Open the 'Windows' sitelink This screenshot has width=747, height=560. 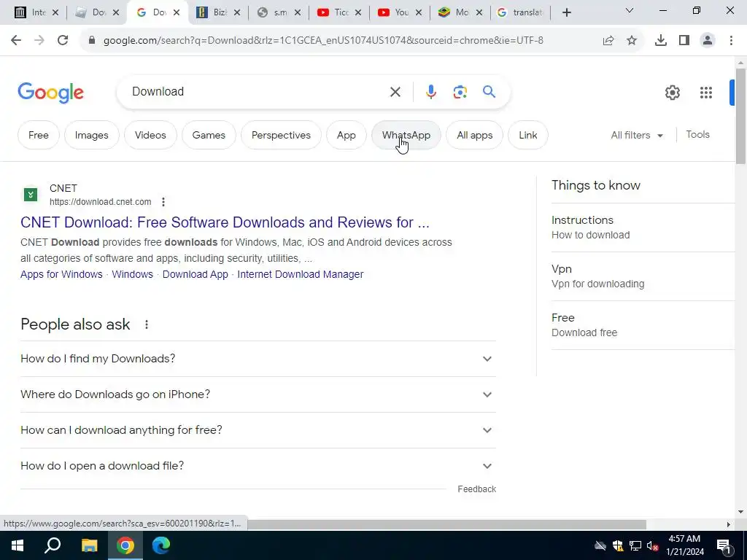pyautogui.click(x=133, y=275)
